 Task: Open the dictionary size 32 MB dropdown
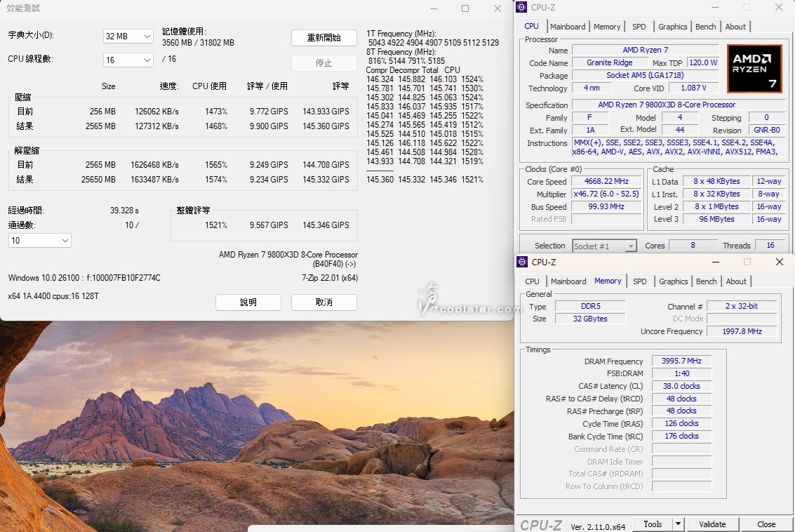128,36
